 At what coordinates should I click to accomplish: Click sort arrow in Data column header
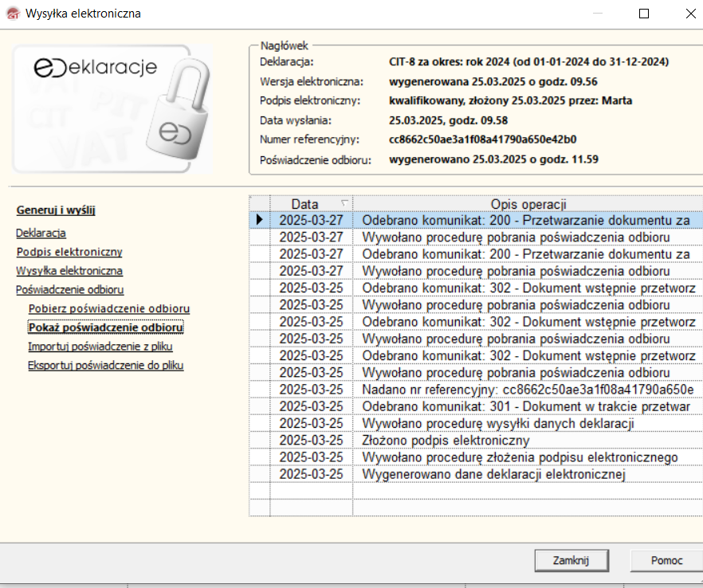point(344,203)
